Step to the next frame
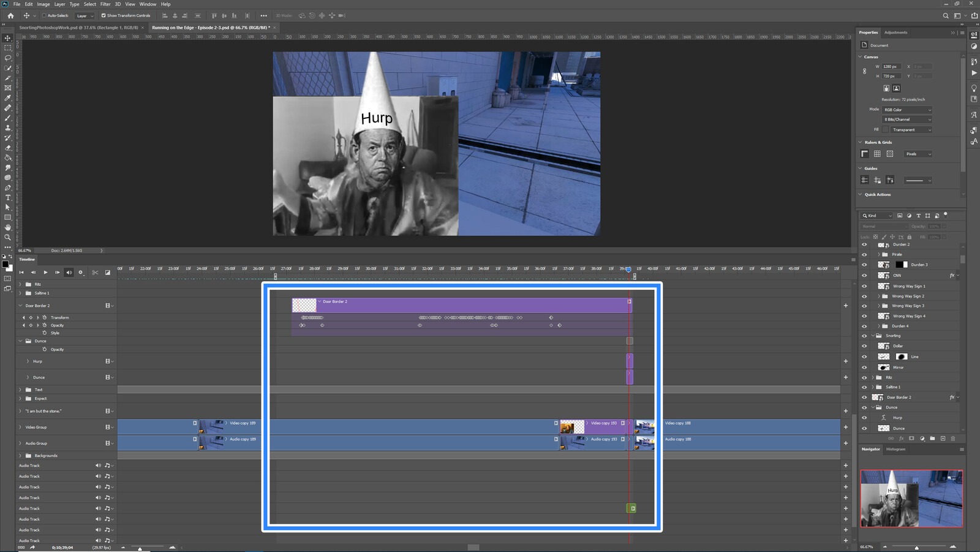Screen dimensions: 980x552 (57, 273)
